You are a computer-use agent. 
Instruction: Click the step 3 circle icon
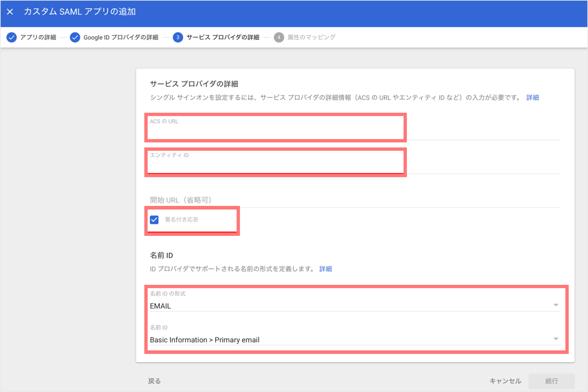[178, 38]
